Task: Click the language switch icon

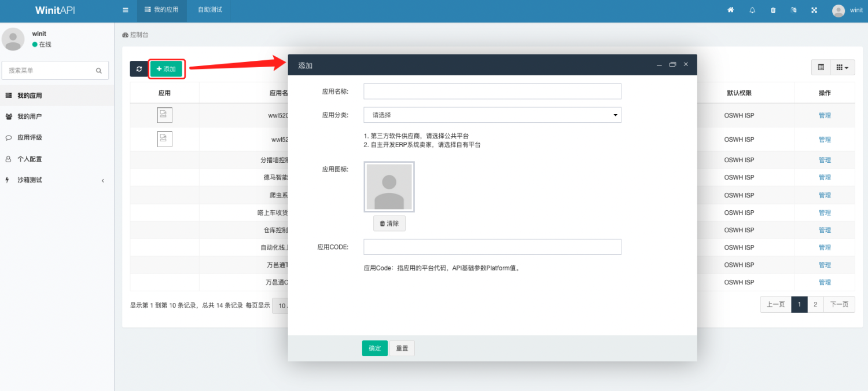Action: 794,10
